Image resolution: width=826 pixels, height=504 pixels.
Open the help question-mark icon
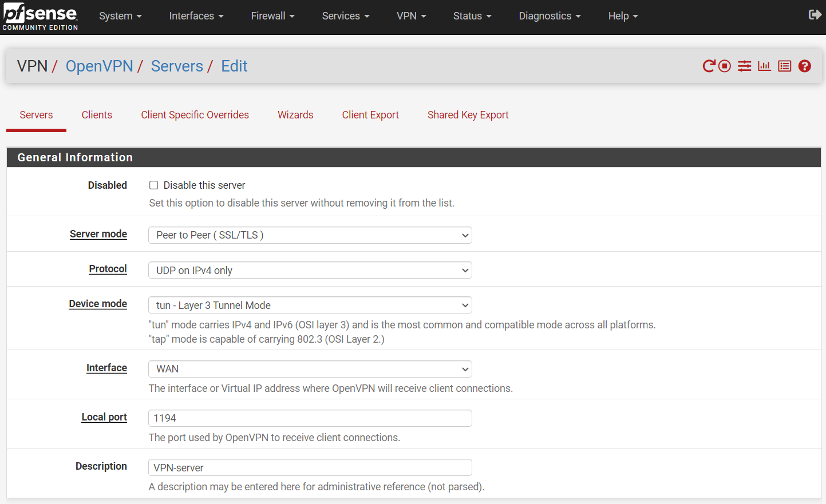point(804,66)
